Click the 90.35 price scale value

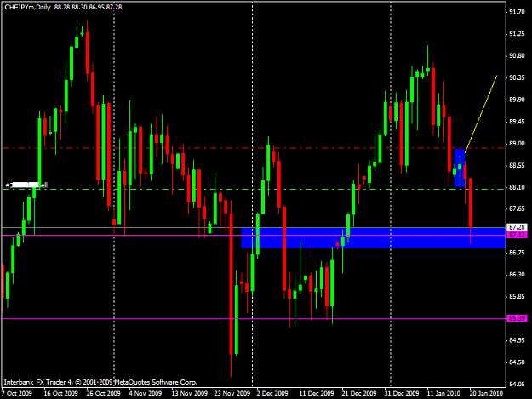pos(517,77)
